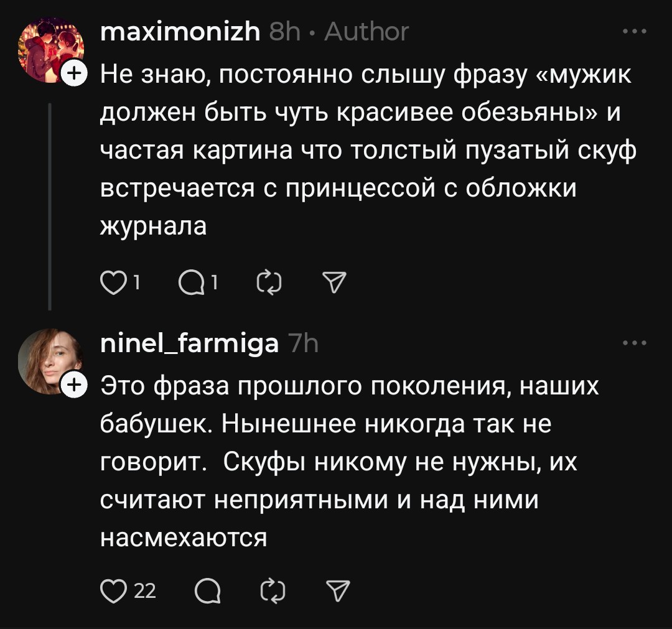Viewport: 672px width, 629px height.
Task: Like ninel_farmiga's reply with the heart icon
Action: coord(114,590)
